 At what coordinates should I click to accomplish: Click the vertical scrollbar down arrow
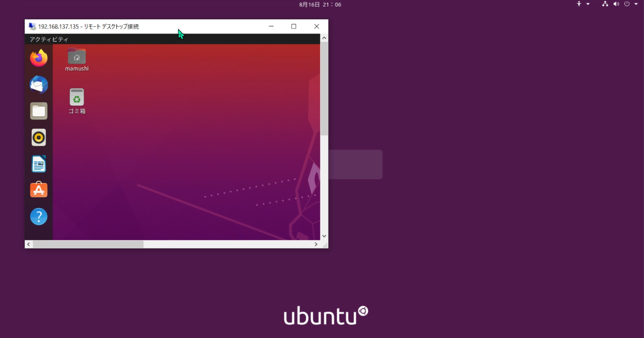(324, 236)
